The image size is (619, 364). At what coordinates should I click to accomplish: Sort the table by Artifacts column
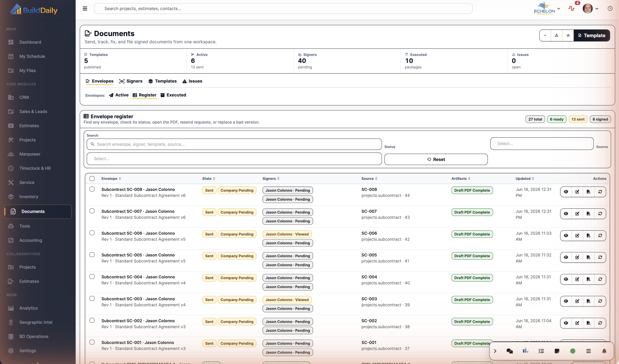(x=461, y=179)
